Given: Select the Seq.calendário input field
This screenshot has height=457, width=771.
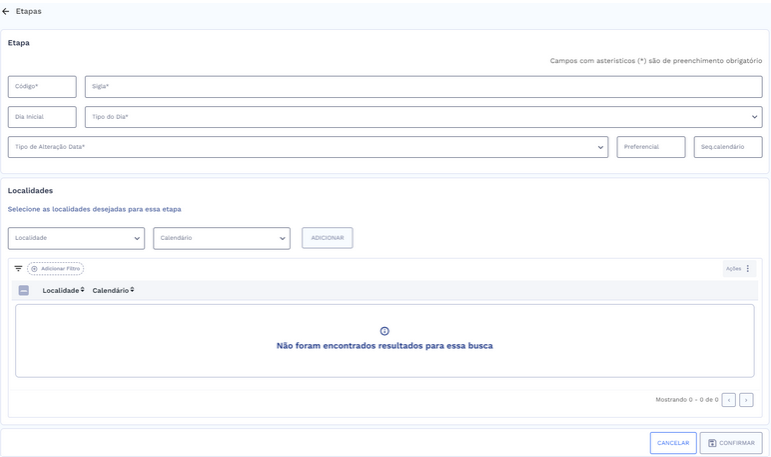Looking at the screenshot, I should click(x=728, y=147).
